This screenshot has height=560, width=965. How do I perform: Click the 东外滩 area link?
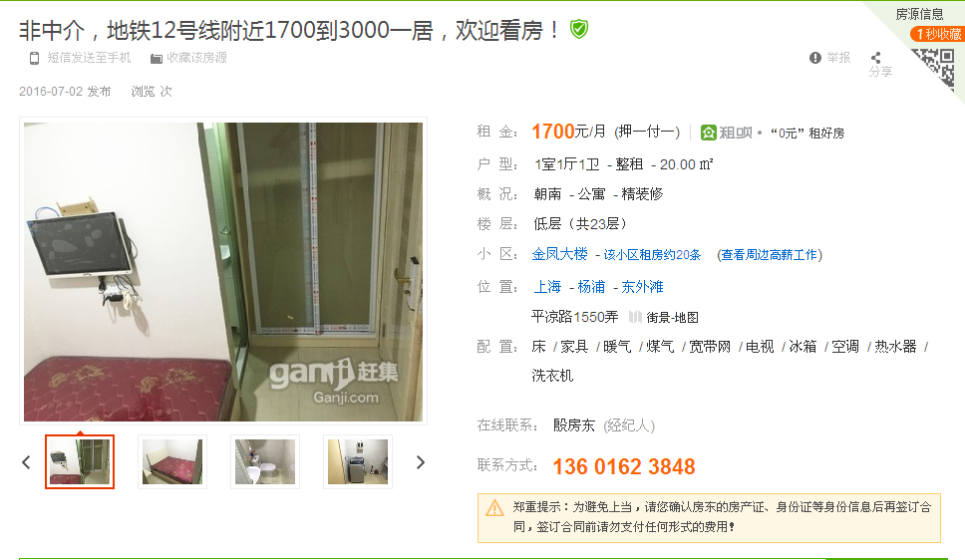click(642, 287)
